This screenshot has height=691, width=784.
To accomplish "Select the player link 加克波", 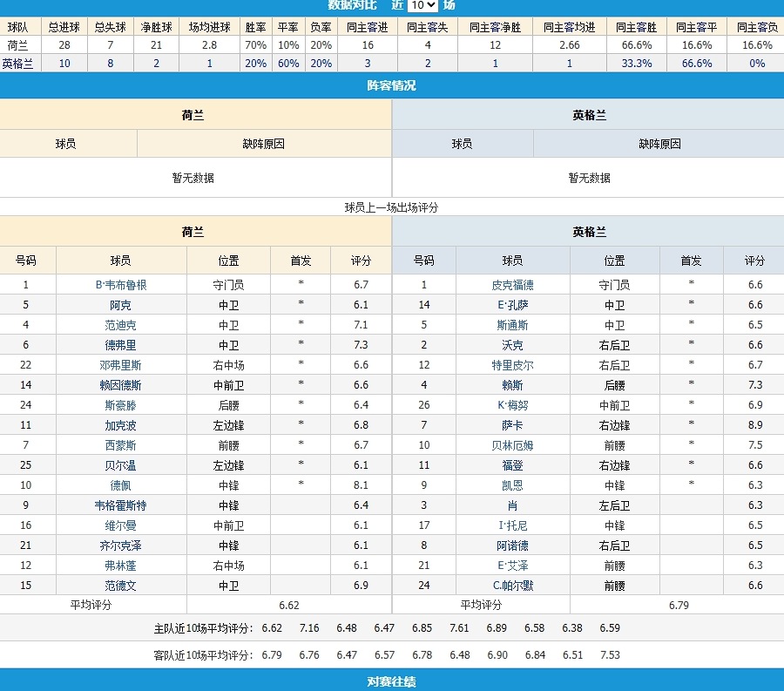I will click(x=121, y=425).
